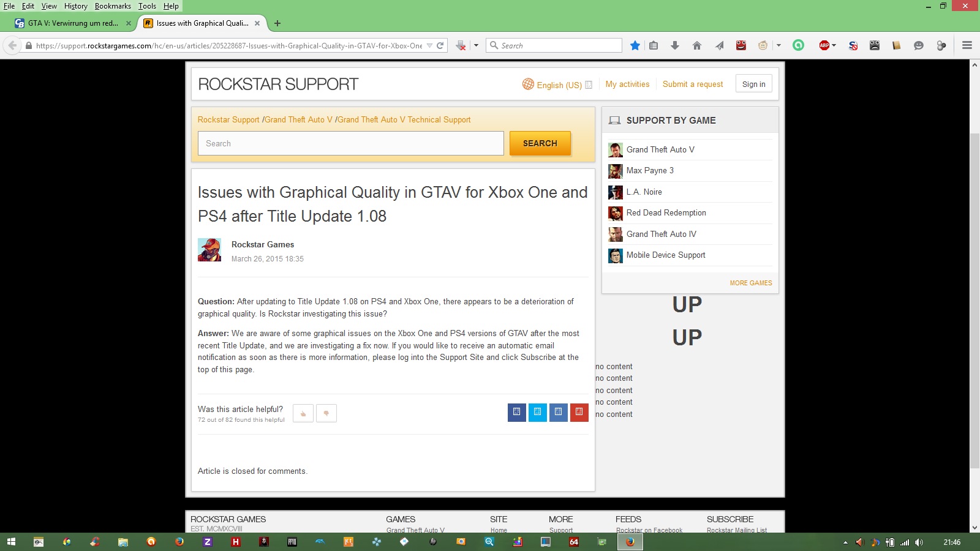This screenshot has width=980, height=551.
Task: Go to Firefox home page icon
Action: (x=697, y=45)
